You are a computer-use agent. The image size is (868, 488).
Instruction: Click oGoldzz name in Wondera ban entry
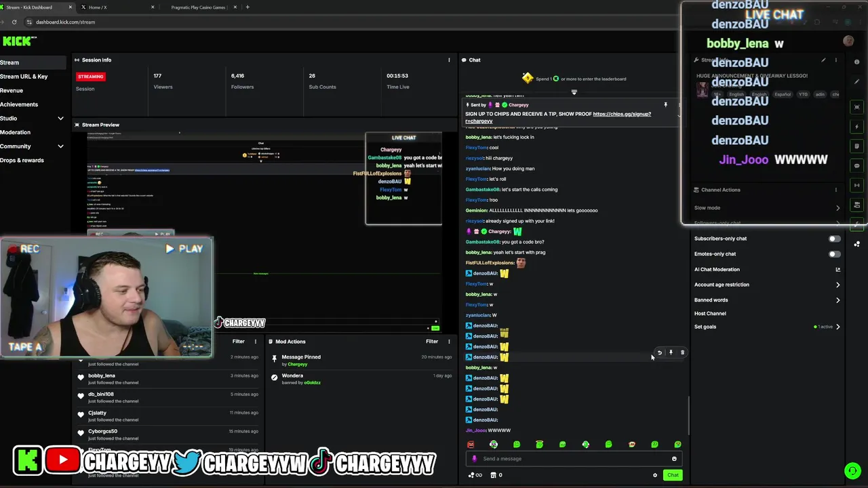[313, 383]
